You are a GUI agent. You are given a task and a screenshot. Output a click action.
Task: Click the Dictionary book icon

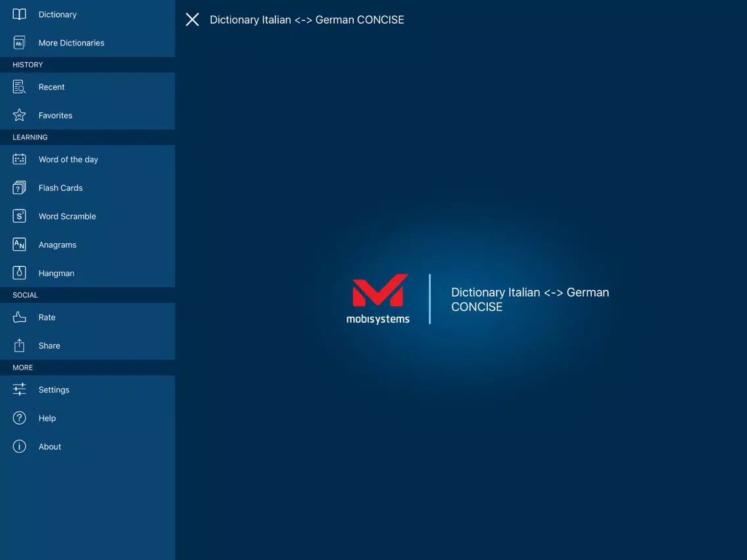pyautogui.click(x=19, y=14)
